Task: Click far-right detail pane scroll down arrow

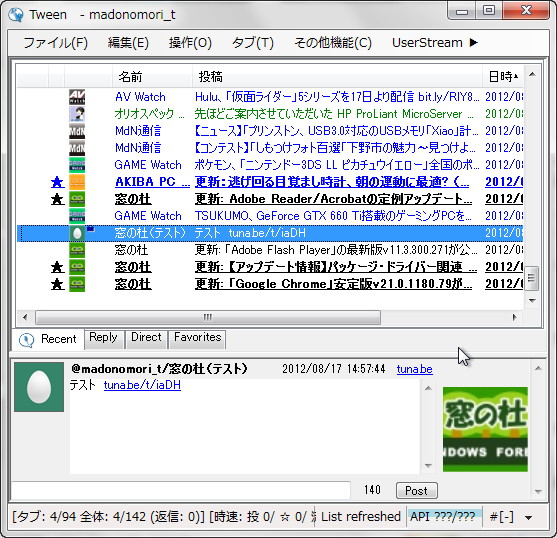Action: tap(538, 492)
